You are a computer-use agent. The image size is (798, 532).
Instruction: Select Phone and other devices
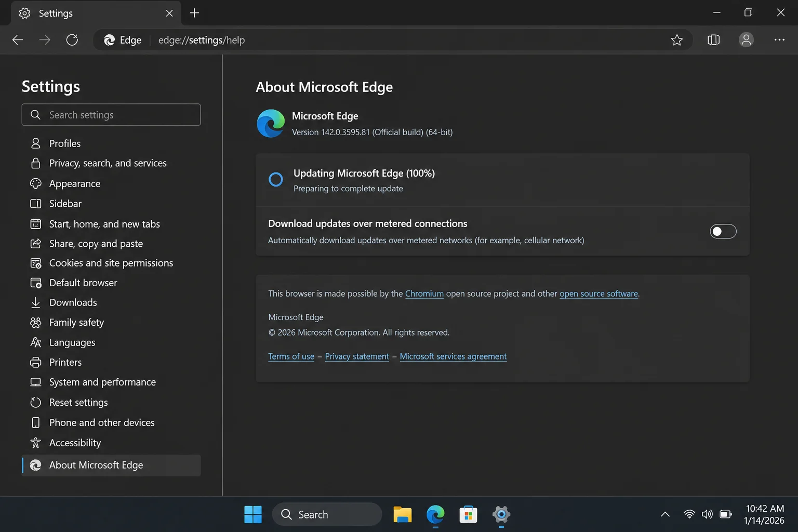[111, 422]
